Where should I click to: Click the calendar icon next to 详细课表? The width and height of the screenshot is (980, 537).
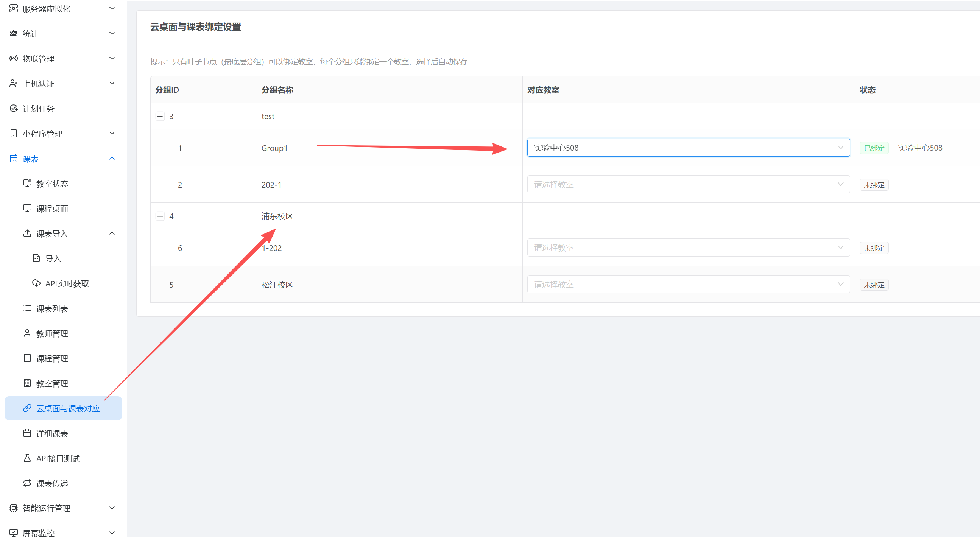(27, 433)
